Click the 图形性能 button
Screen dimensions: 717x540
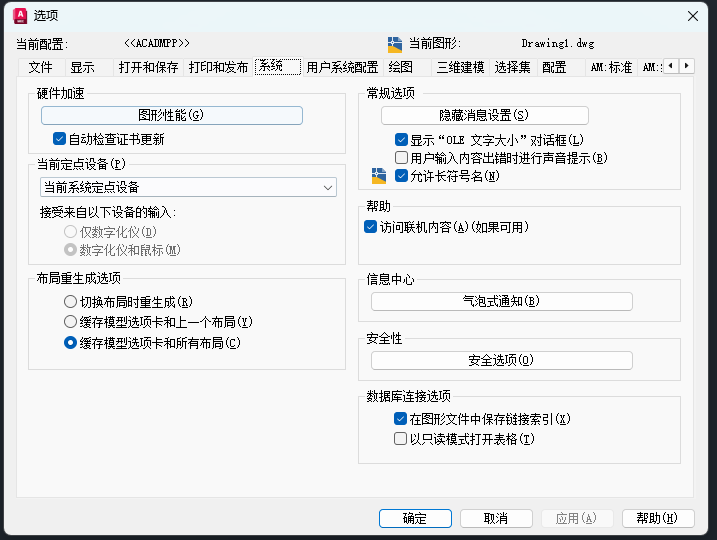tap(171, 115)
